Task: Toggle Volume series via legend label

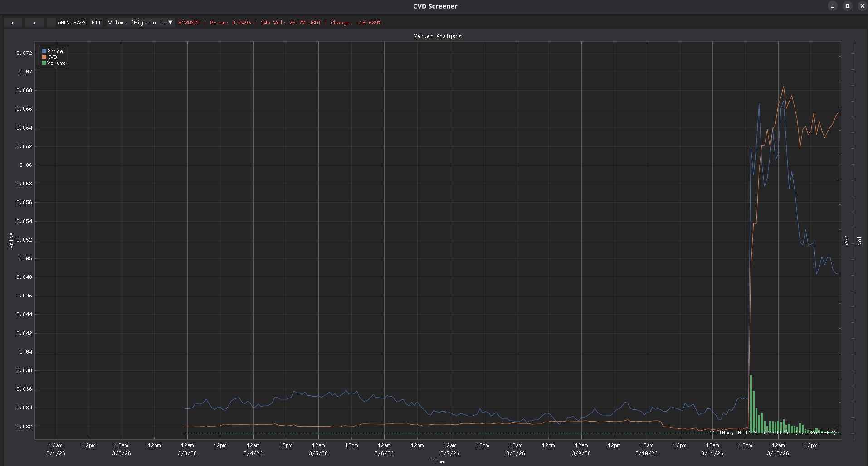Action: 56,63
